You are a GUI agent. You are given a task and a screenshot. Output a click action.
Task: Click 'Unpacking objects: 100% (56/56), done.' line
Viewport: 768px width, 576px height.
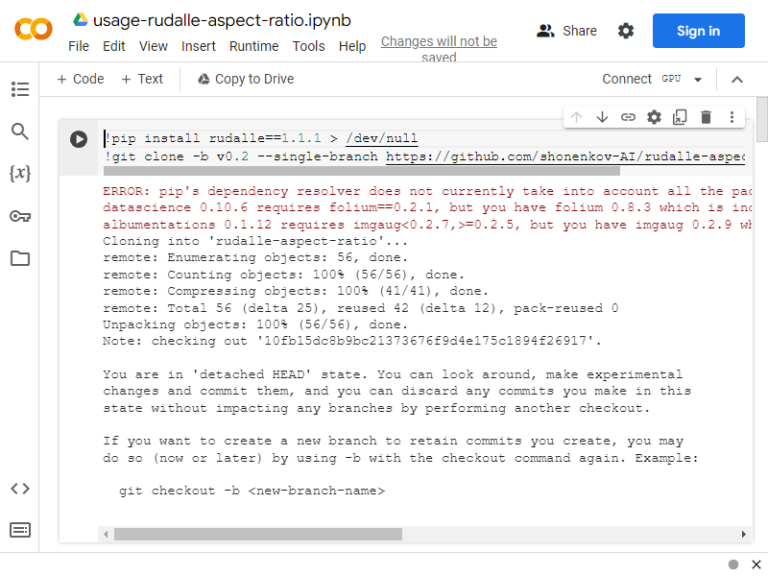255,324
